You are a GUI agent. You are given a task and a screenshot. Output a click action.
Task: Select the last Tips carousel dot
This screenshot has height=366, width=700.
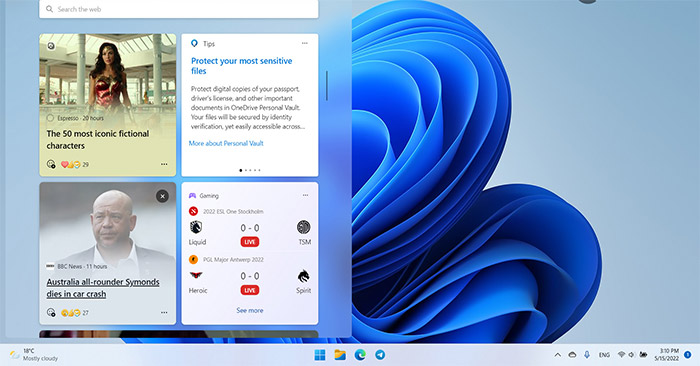(259, 170)
